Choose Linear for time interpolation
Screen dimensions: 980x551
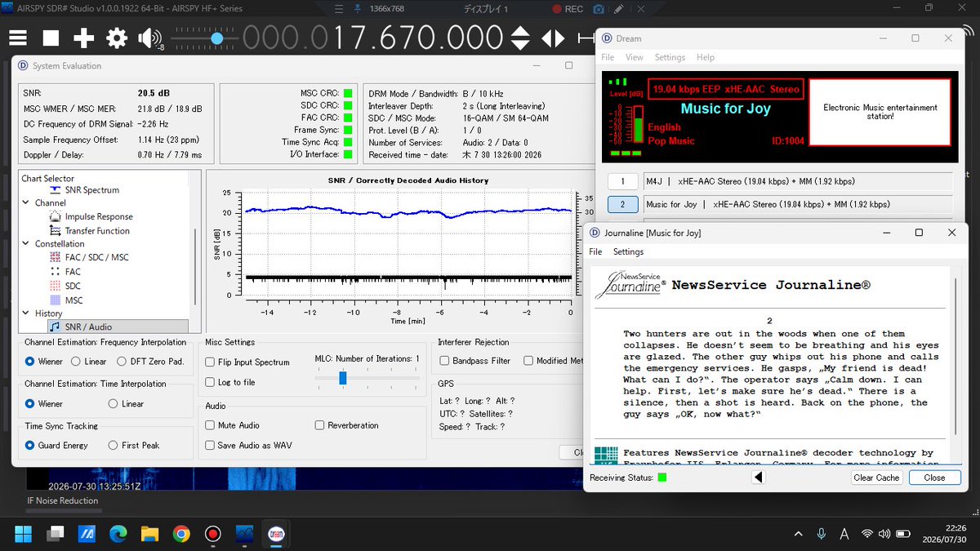[x=126, y=404]
